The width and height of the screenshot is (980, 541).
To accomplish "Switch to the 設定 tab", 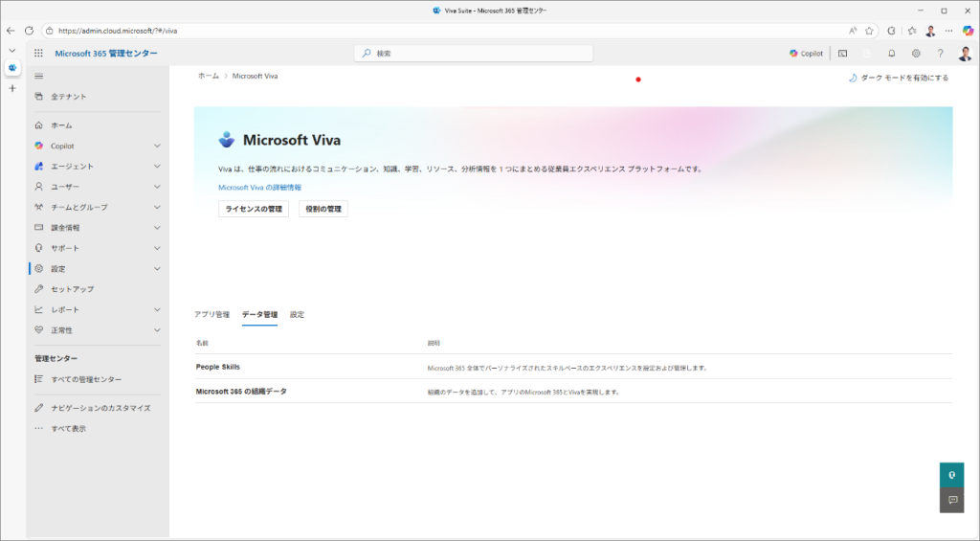I will tap(297, 314).
